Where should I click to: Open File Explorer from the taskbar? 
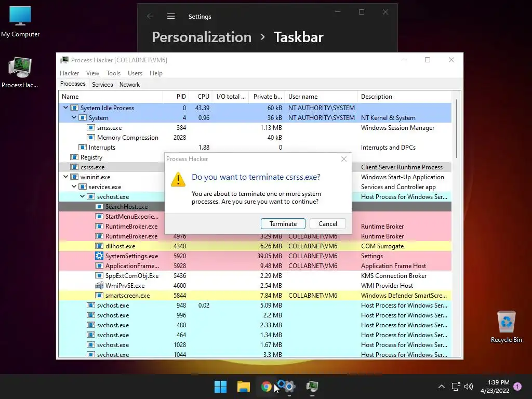point(244,387)
